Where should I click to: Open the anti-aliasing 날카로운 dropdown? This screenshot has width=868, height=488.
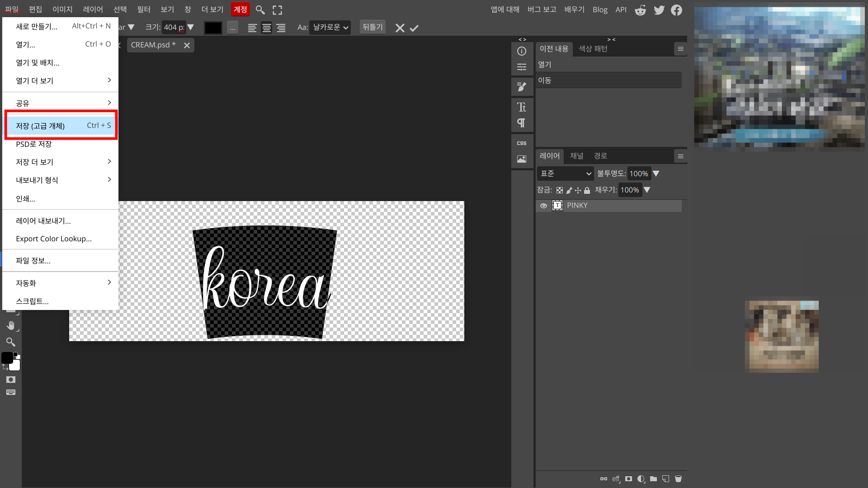point(330,28)
